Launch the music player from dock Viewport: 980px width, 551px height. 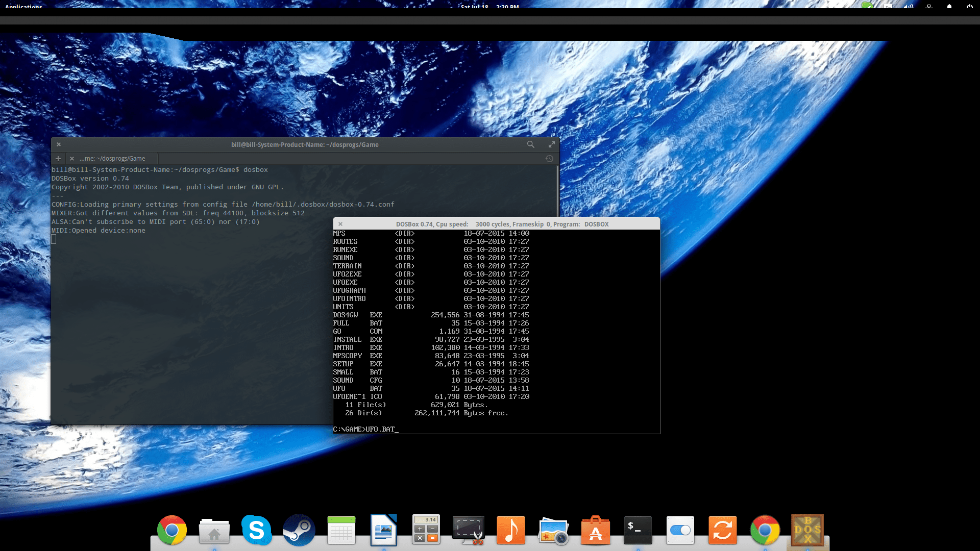coord(510,530)
